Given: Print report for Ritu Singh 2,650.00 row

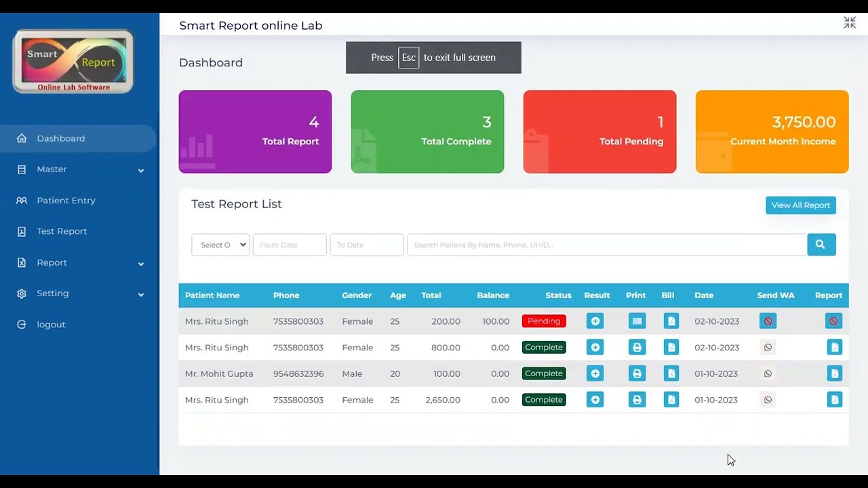Looking at the screenshot, I should (637, 400).
